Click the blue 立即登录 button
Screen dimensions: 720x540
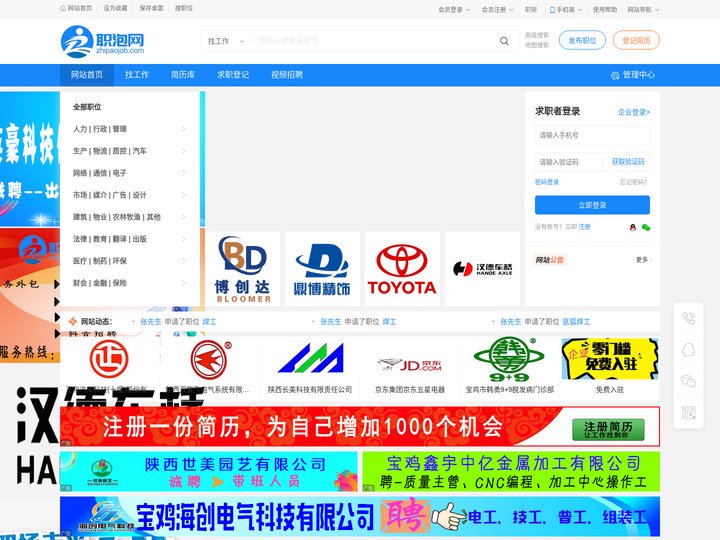pyautogui.click(x=592, y=205)
